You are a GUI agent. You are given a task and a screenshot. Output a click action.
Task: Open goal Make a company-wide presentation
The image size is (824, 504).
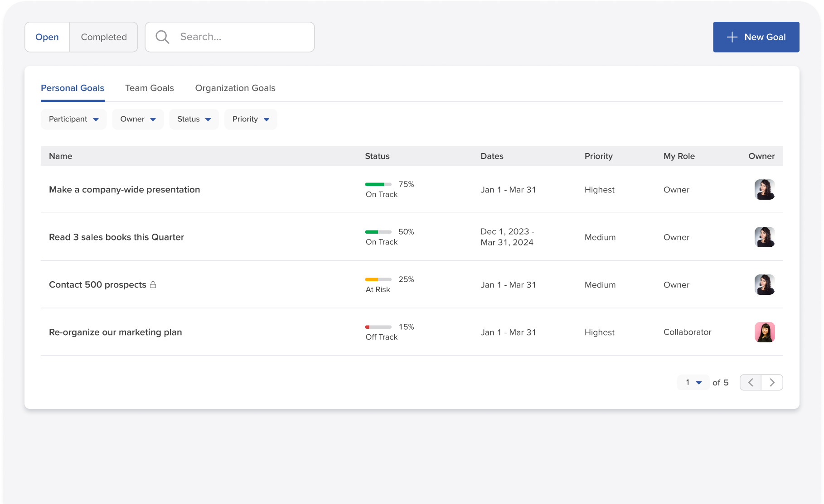click(x=124, y=189)
